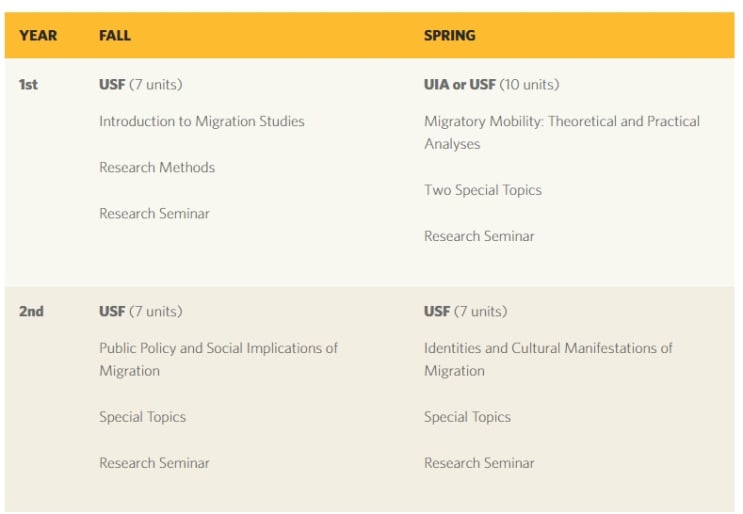Click USF (7 units) in 1st year fall
743x514 pixels.
(x=141, y=85)
